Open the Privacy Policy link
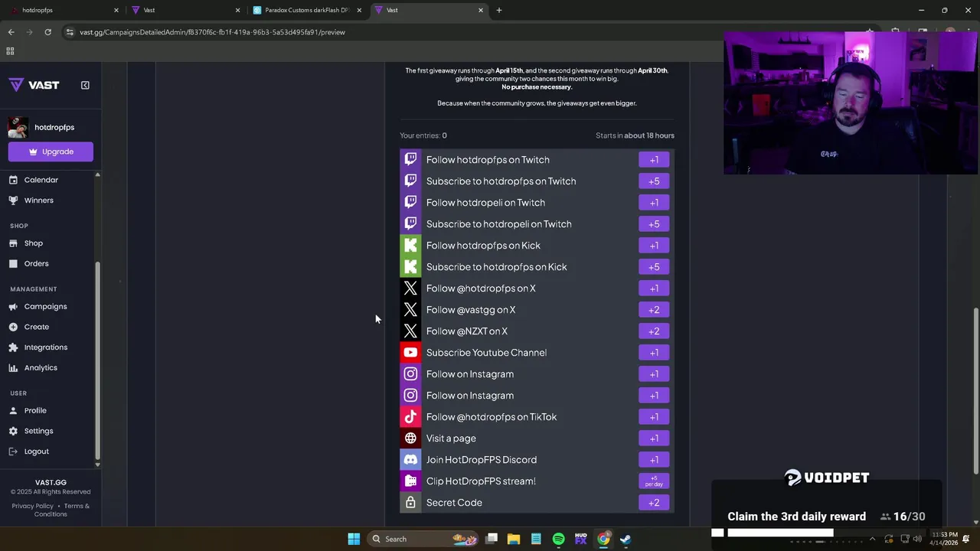Image resolution: width=980 pixels, height=551 pixels. tap(32, 506)
